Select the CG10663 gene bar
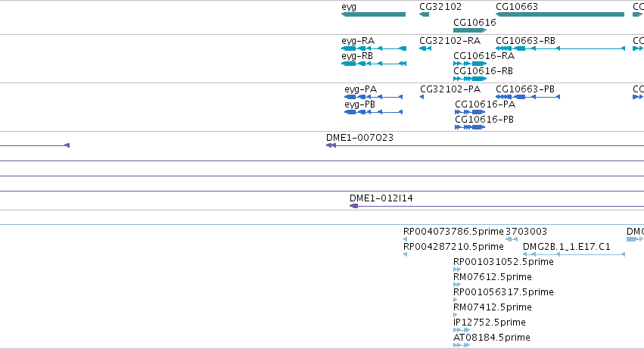644x349 pixels. pos(560,14)
